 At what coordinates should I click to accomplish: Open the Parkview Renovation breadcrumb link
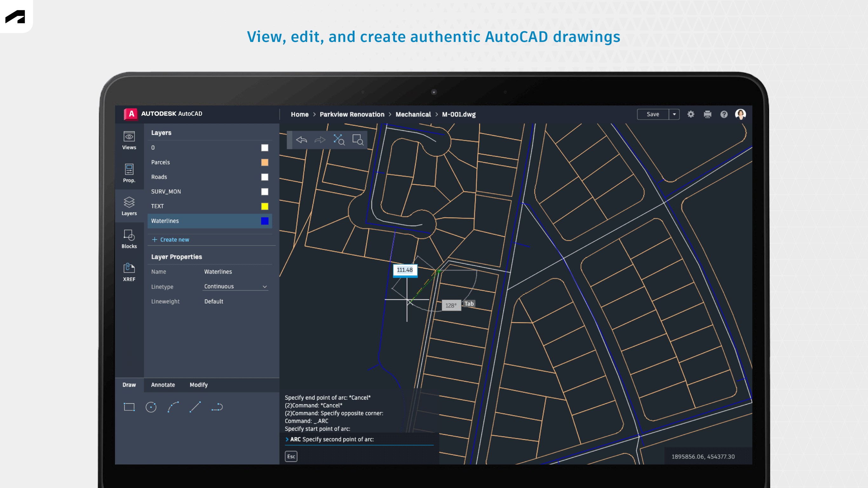(x=352, y=114)
